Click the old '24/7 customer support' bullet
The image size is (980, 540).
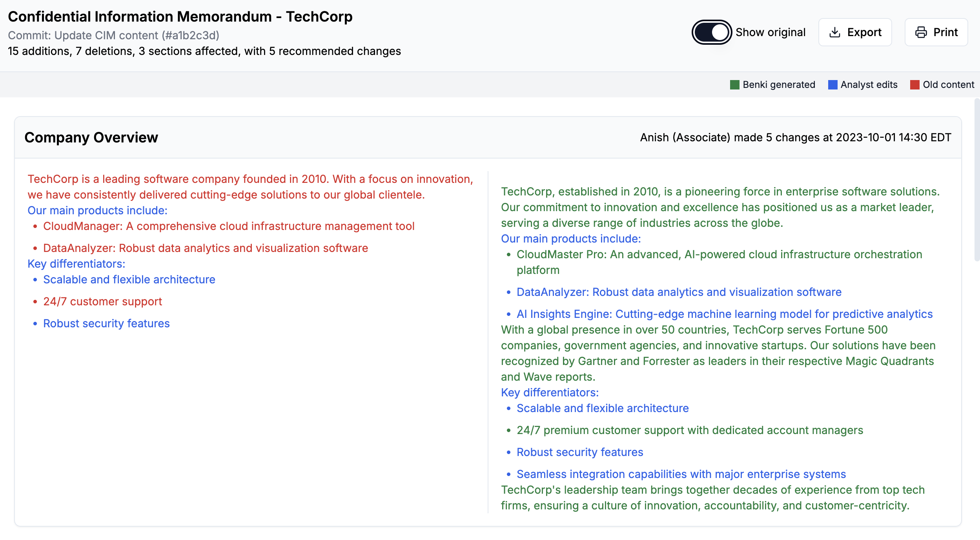point(102,301)
